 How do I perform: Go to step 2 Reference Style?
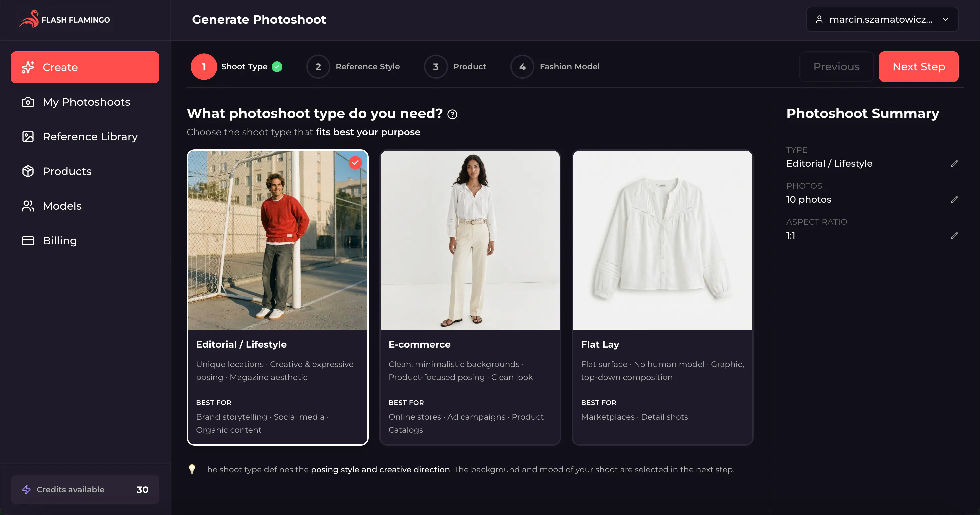click(x=353, y=67)
